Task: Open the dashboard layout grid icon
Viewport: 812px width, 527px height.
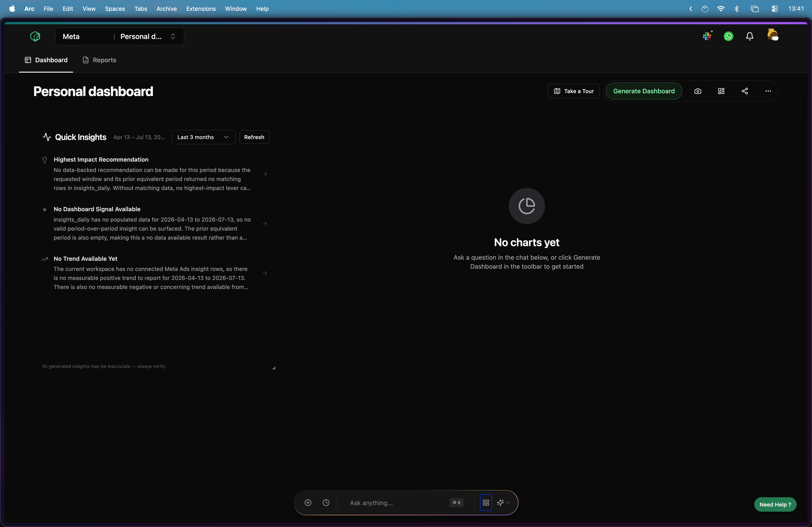Action: click(x=721, y=91)
